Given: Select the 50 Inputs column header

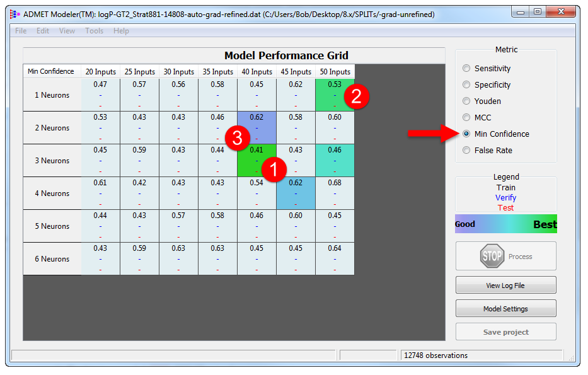Looking at the screenshot, I should point(335,72).
